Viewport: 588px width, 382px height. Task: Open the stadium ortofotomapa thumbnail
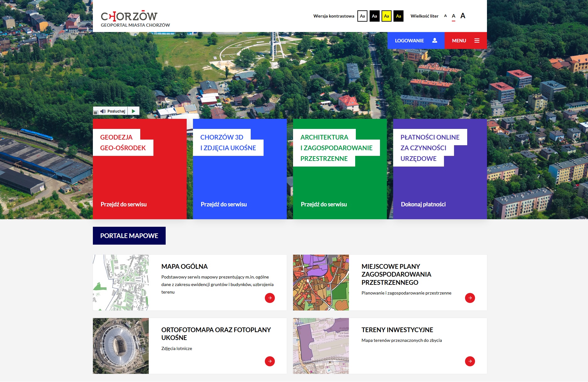click(x=121, y=346)
